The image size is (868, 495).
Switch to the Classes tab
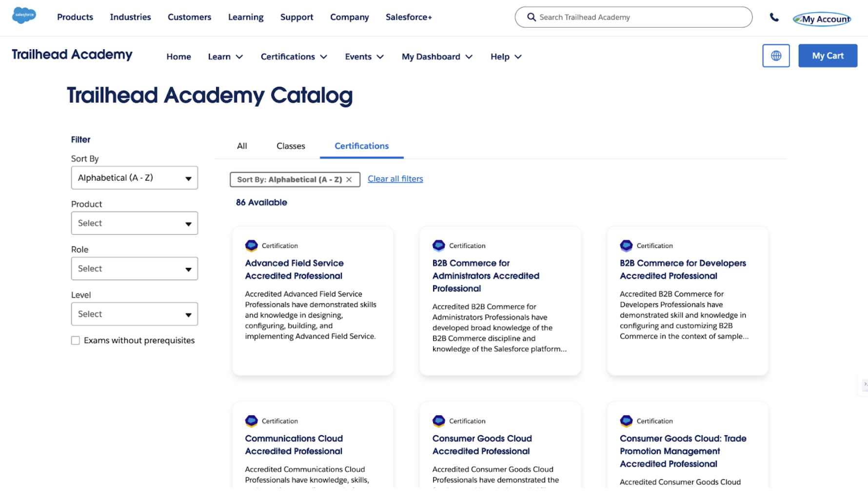click(x=291, y=146)
